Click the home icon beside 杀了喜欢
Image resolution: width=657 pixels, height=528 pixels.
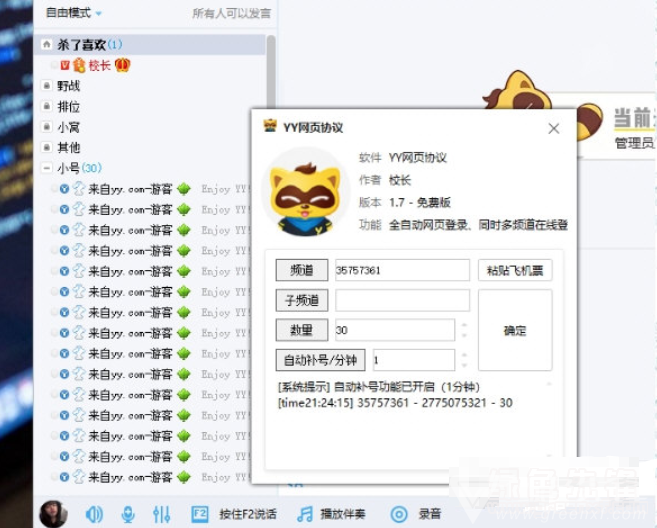coord(47,44)
